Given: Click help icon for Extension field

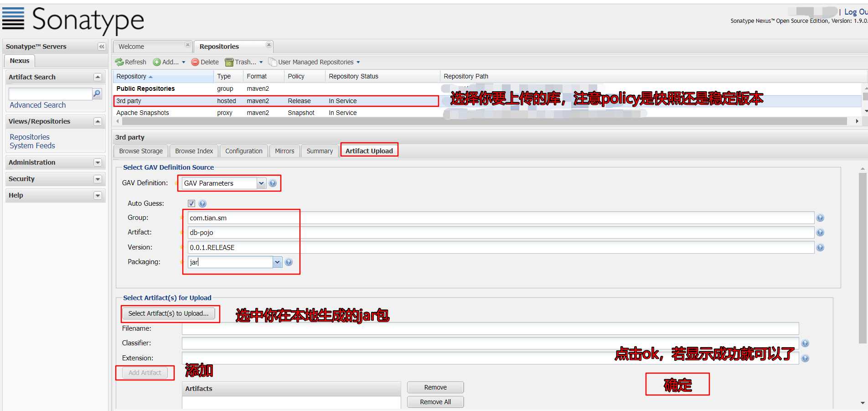Looking at the screenshot, I should (805, 359).
